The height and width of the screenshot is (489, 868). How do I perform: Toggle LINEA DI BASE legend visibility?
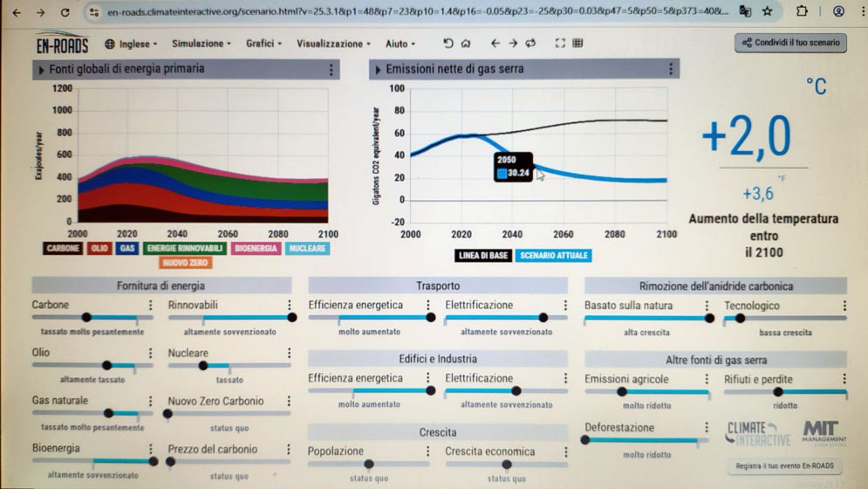pyautogui.click(x=483, y=256)
